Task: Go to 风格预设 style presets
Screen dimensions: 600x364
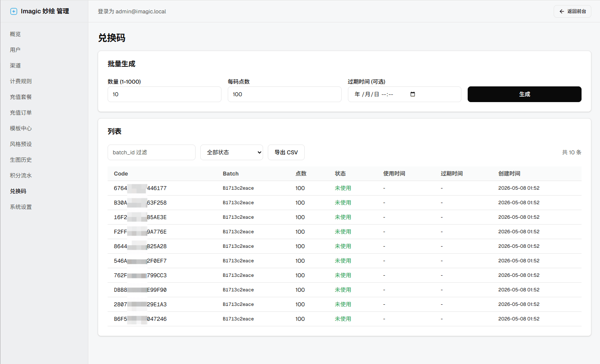Action: pyautogui.click(x=21, y=144)
